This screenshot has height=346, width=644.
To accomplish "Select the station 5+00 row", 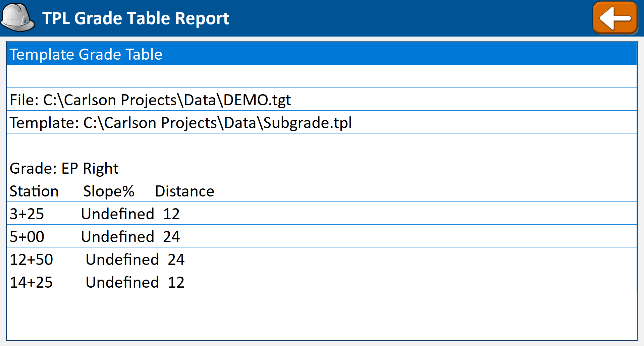I will click(x=322, y=236).
